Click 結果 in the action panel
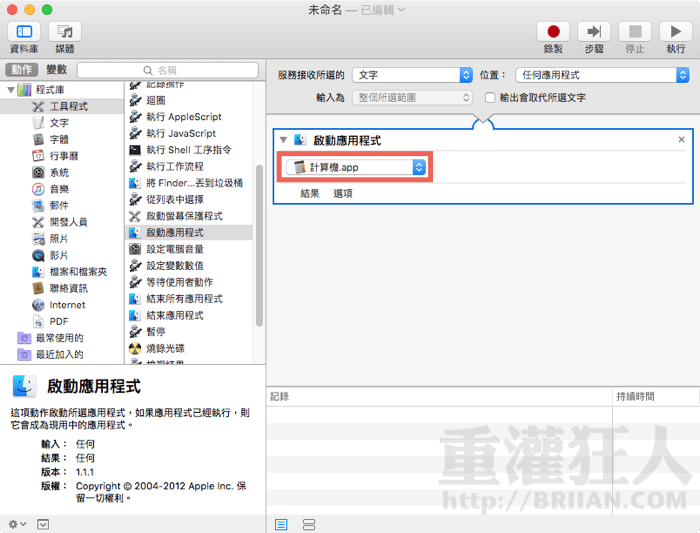Viewport: 700px width, 533px height. click(x=310, y=194)
